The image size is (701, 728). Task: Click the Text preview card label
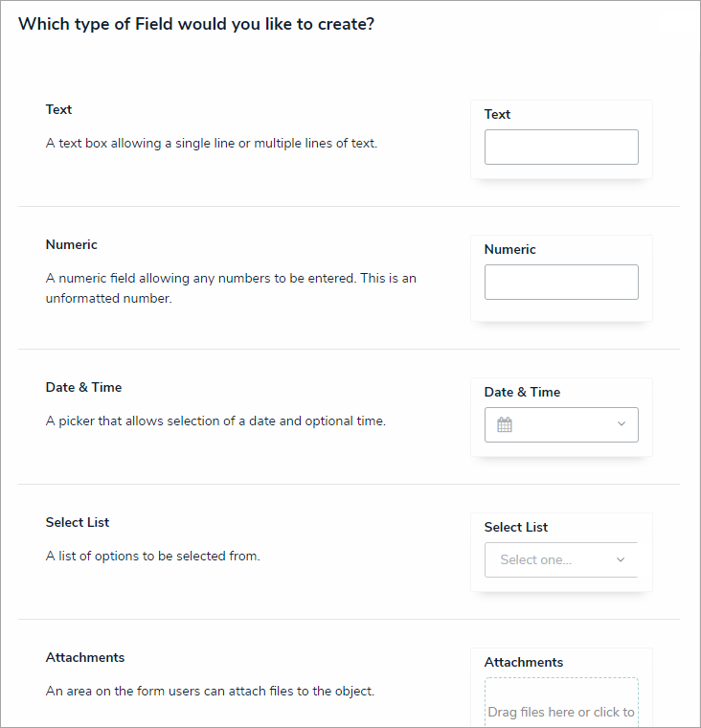[x=498, y=114]
